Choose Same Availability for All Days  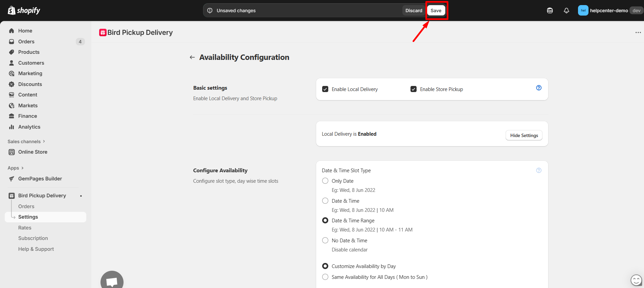325,277
